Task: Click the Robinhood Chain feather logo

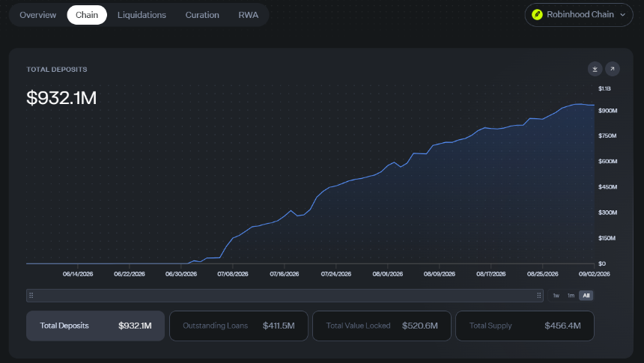Action: 537,15
